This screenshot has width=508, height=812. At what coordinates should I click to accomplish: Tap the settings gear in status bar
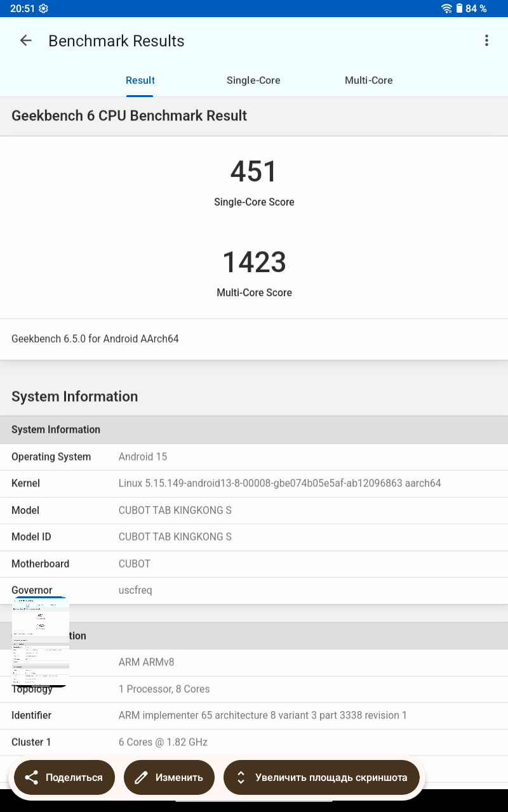coord(43,8)
